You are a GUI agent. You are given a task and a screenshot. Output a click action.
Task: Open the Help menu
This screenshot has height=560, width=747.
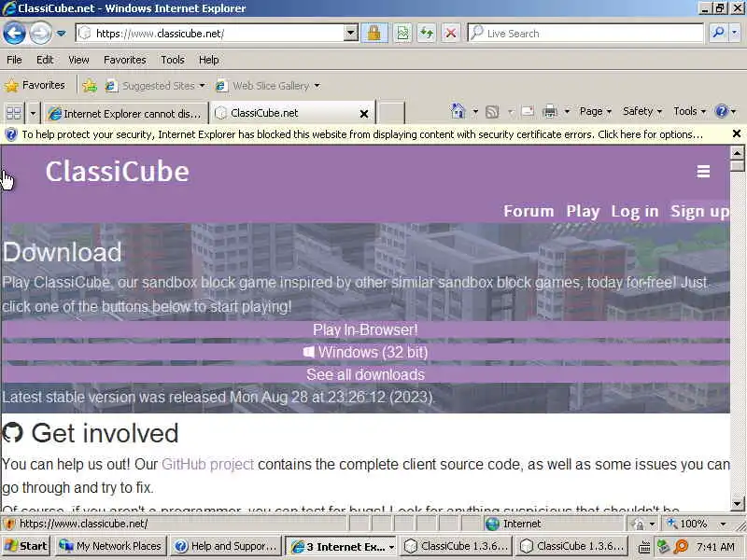tap(208, 60)
